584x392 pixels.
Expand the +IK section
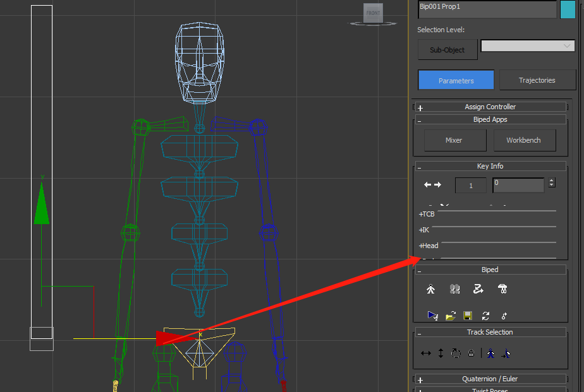pos(424,230)
